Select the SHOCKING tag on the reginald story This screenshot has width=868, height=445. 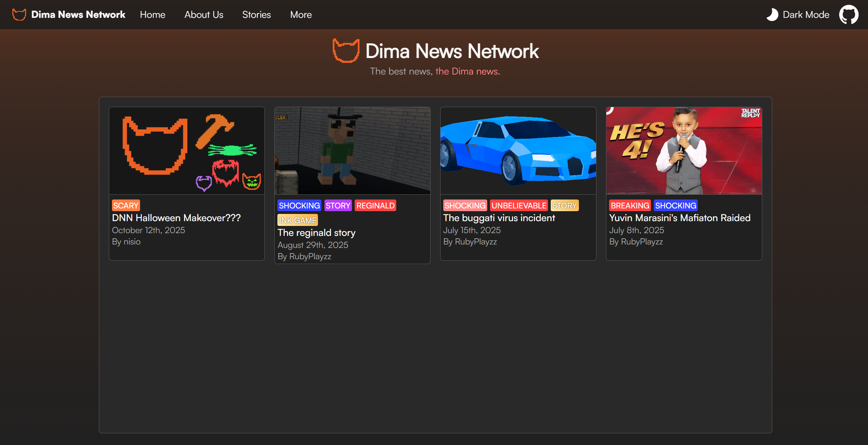[x=299, y=205]
